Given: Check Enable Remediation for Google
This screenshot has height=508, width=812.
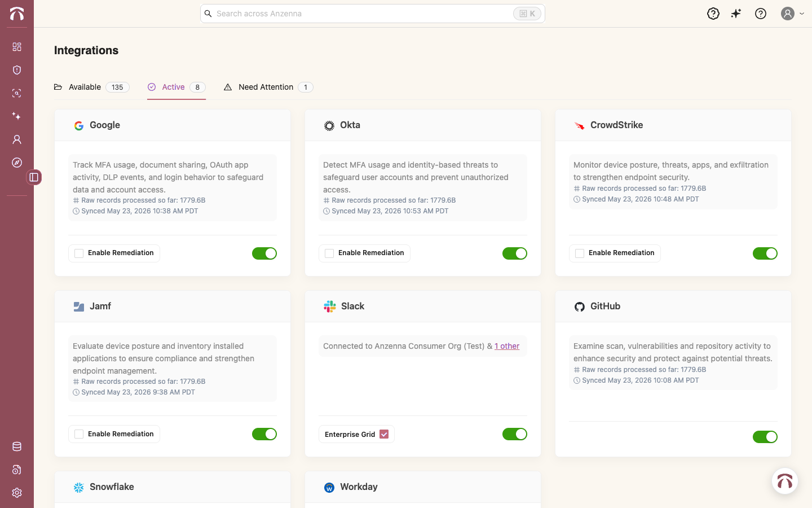Looking at the screenshot, I should (x=79, y=253).
